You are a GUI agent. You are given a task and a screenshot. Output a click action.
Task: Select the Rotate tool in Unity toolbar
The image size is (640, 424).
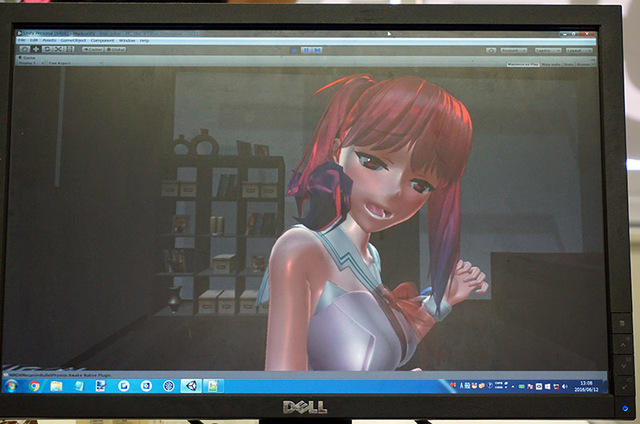(47, 49)
